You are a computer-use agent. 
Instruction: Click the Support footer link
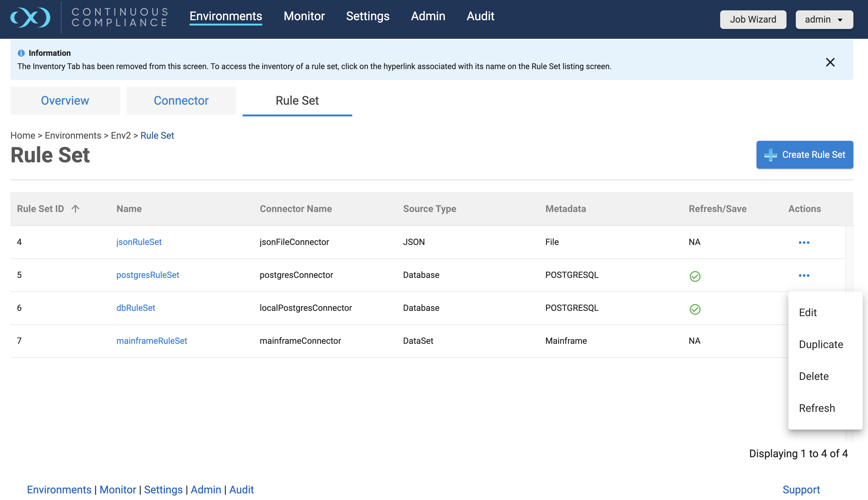tap(801, 489)
